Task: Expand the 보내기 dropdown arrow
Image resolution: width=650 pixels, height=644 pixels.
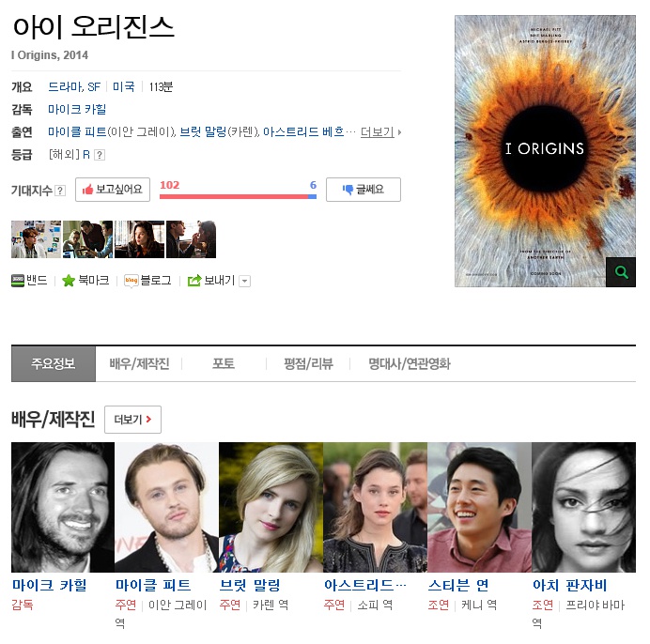Action: point(245,281)
